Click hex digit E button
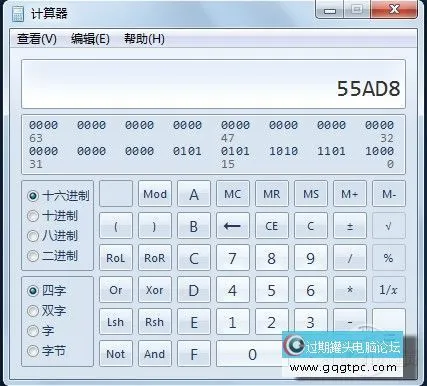Image resolution: width=427 pixels, height=386 pixels. (x=194, y=322)
